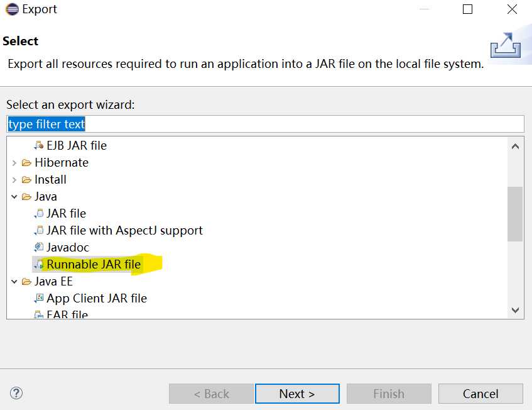Click the disabled Finish button
The image size is (532, 410).
pyautogui.click(x=389, y=394)
